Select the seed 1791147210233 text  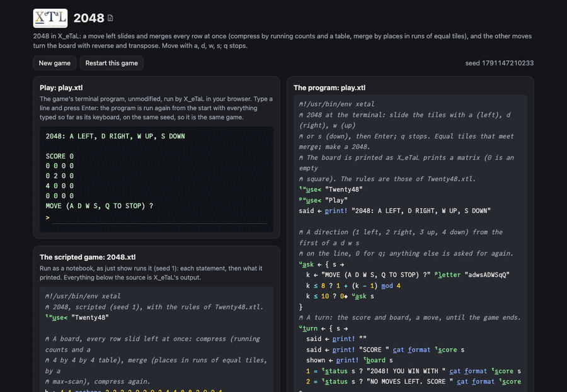click(499, 63)
